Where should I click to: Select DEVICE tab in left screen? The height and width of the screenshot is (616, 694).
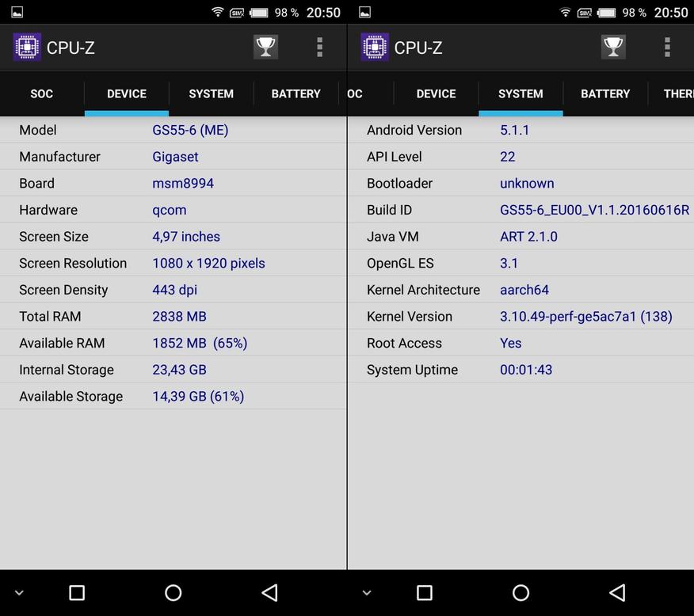tap(127, 93)
